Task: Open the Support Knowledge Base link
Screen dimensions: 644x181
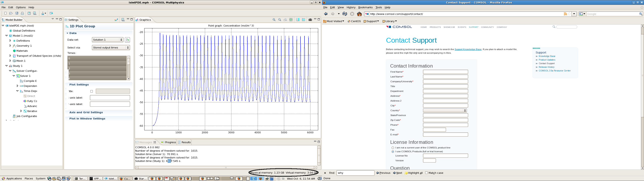Action: point(468,49)
